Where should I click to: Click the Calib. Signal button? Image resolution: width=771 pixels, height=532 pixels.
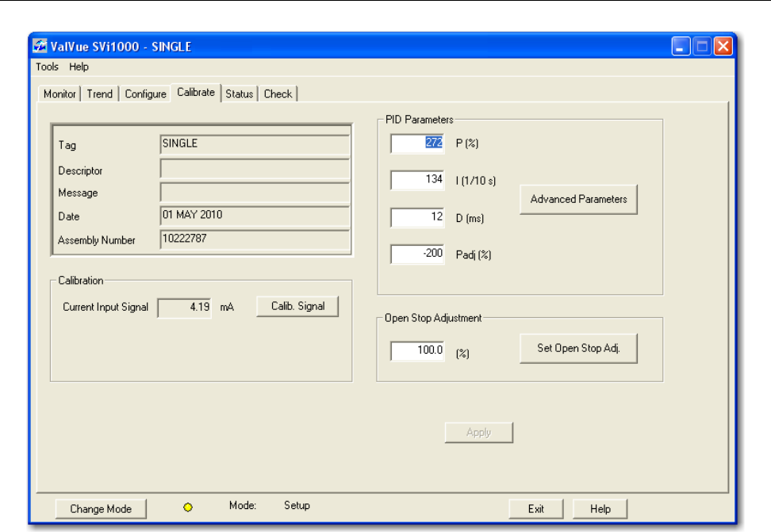297,306
